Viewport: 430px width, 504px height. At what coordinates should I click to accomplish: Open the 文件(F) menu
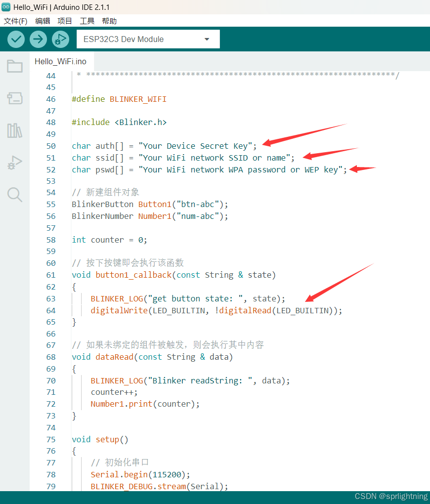15,21
